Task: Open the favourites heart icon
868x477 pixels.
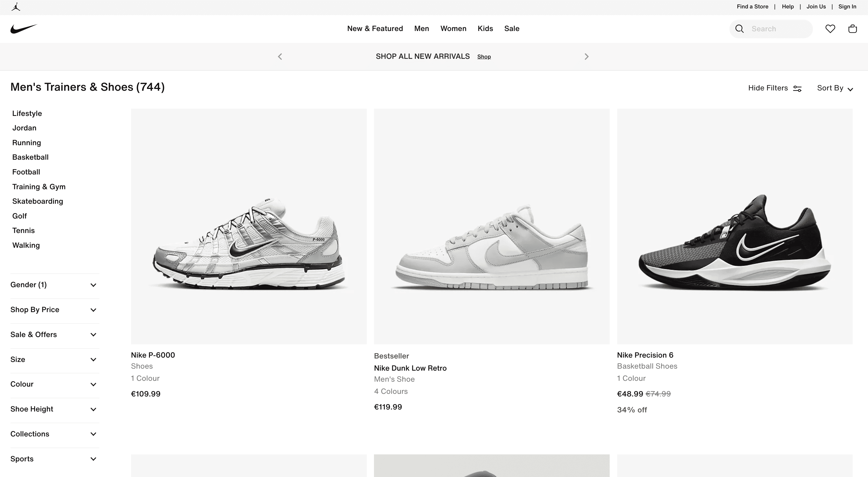Action: 830,29
